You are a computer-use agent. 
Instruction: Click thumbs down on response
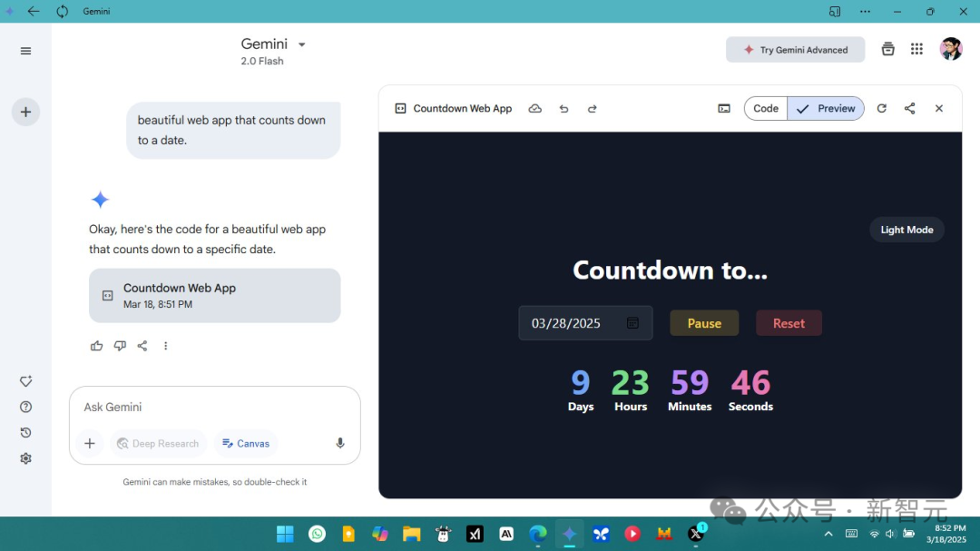120,345
